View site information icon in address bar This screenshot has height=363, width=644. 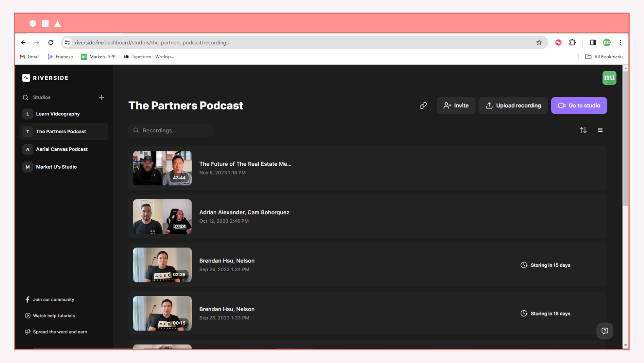click(67, 42)
